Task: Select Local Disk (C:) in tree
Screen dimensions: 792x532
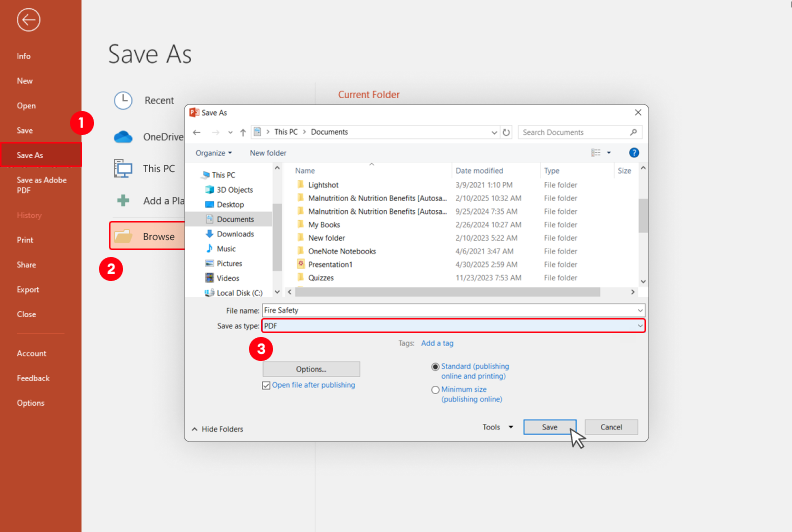Action: [234, 293]
